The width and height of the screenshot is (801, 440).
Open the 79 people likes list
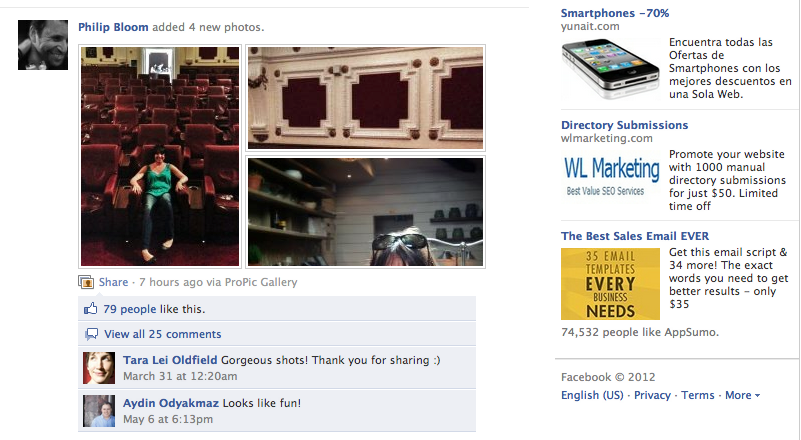point(130,309)
